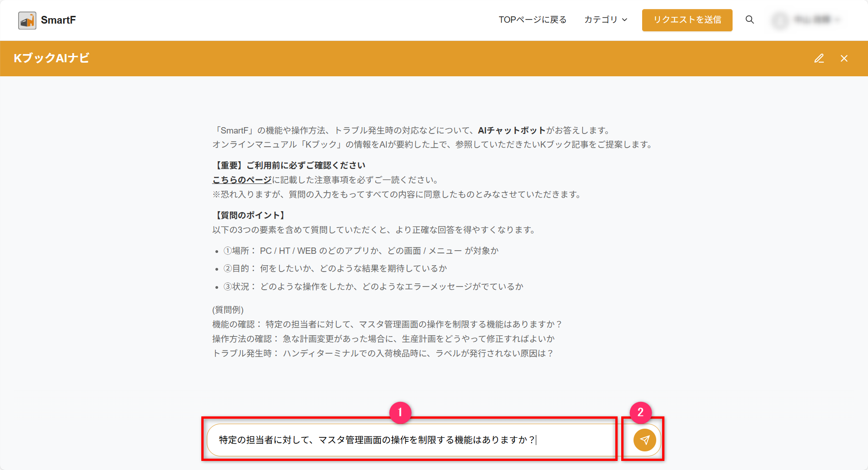Image resolution: width=868 pixels, height=470 pixels.
Task: Click the red number 1 badge
Action: coord(400,412)
